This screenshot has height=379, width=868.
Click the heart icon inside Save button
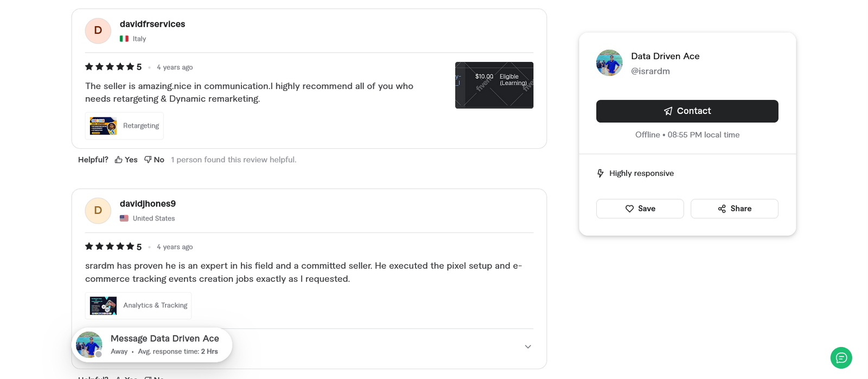click(x=630, y=209)
